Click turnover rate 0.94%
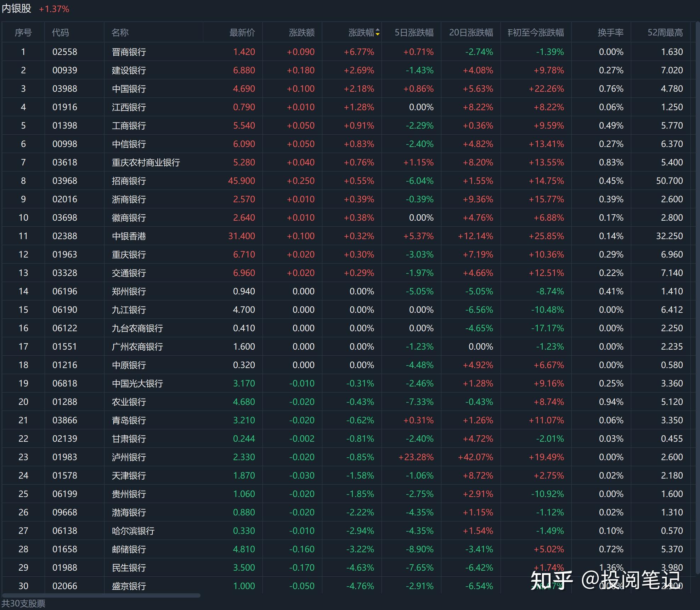Viewport: 700px width, 610px height. coord(611,402)
